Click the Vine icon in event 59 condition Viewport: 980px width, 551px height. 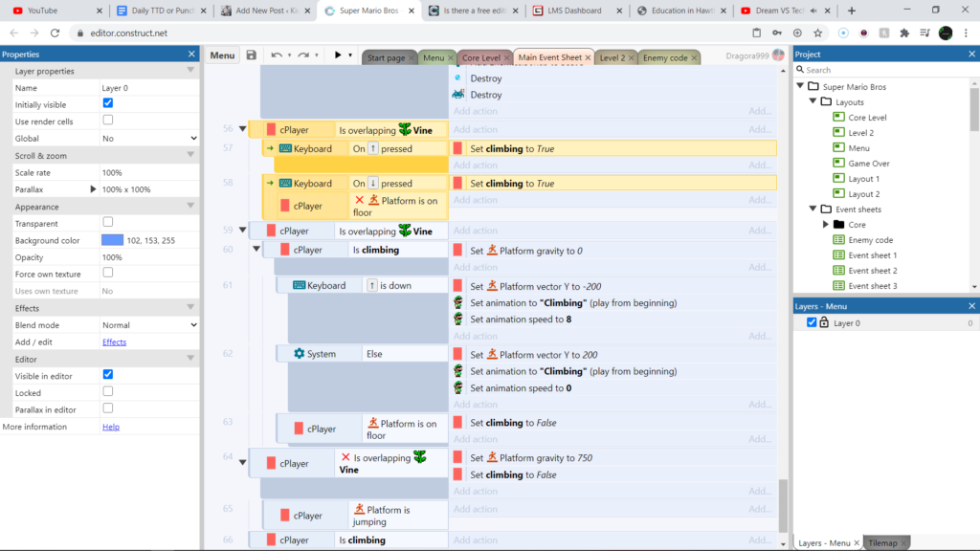[x=405, y=231]
